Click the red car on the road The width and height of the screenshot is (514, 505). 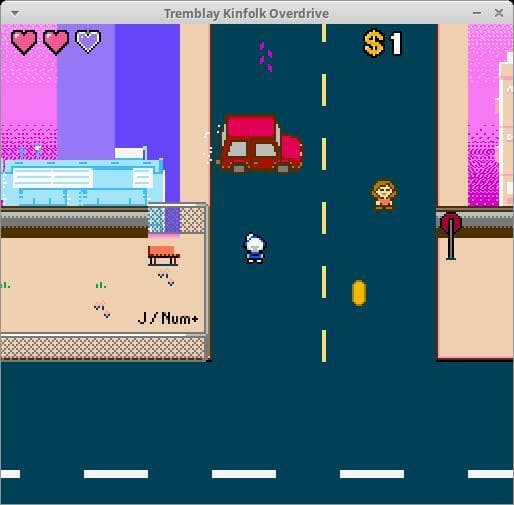[261, 144]
